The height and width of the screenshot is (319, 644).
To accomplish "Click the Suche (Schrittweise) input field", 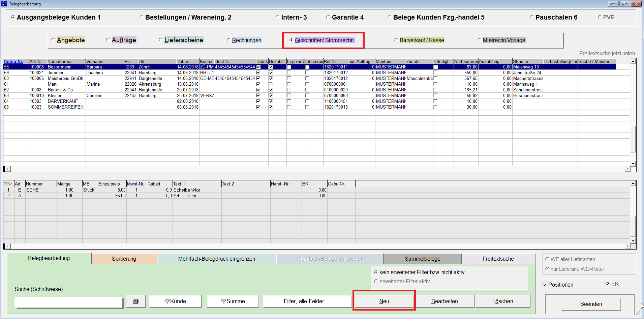I will 68,302.
